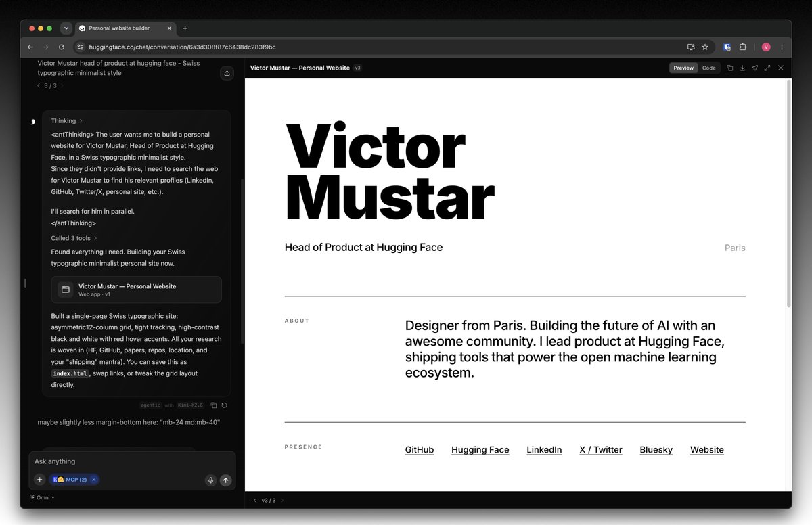812x525 pixels.
Task: Click "Head of Product at Hugging Face" text
Action: [x=363, y=248]
